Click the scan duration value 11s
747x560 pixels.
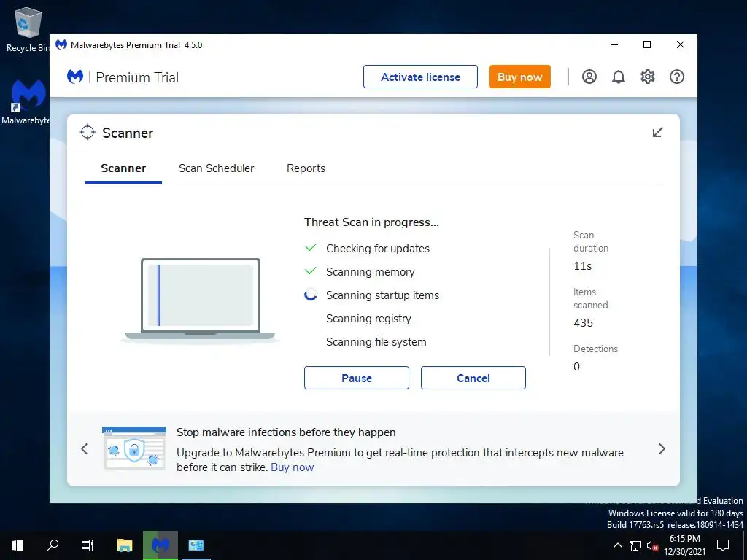pyautogui.click(x=583, y=265)
